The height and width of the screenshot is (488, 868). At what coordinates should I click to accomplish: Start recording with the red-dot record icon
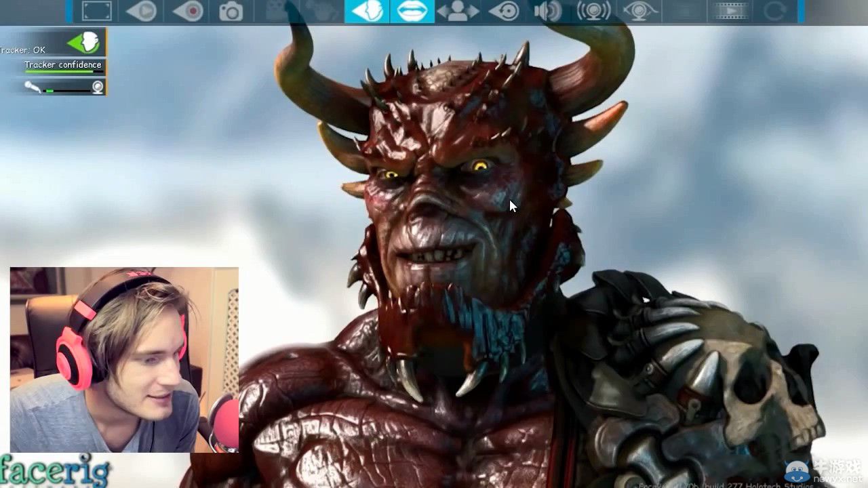(x=188, y=11)
